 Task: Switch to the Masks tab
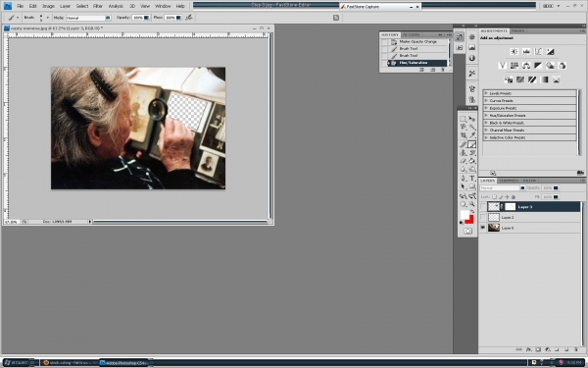[517, 30]
